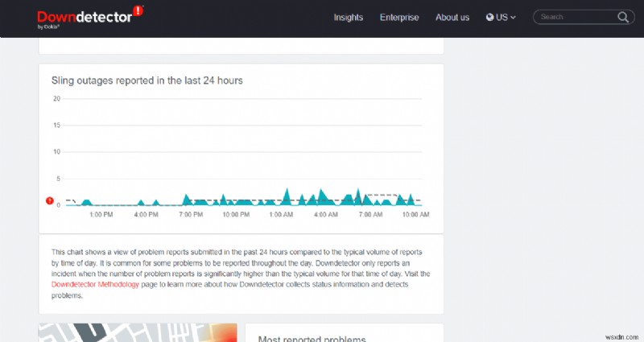This screenshot has height=342, width=644.
Task: Click the 'Most reported problems' heading
Action: coord(312,339)
